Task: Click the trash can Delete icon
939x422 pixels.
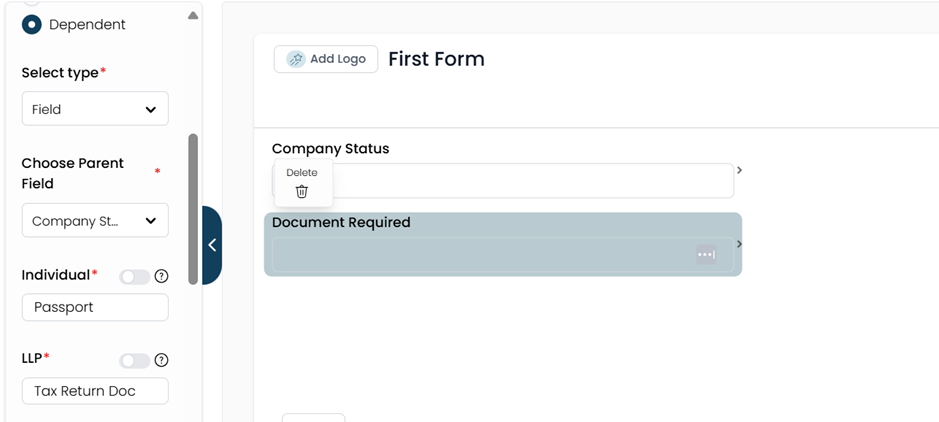Action: pyautogui.click(x=302, y=192)
